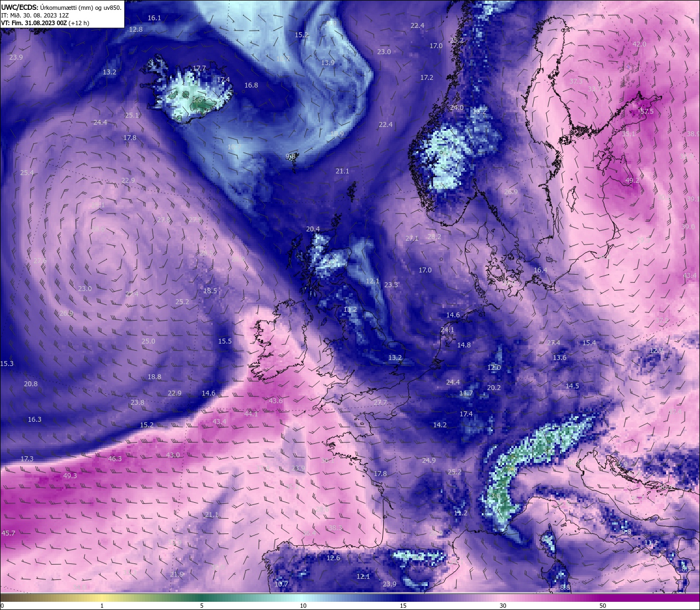This screenshot has height=610, width=700.
Task: Click the 50 label on the color scale
Action: click(x=603, y=606)
